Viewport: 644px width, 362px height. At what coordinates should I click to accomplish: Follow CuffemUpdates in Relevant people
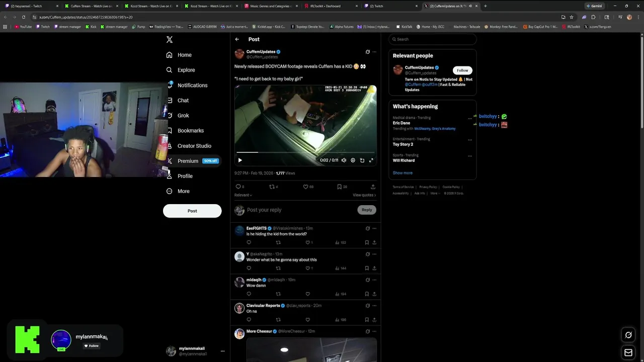(462, 70)
